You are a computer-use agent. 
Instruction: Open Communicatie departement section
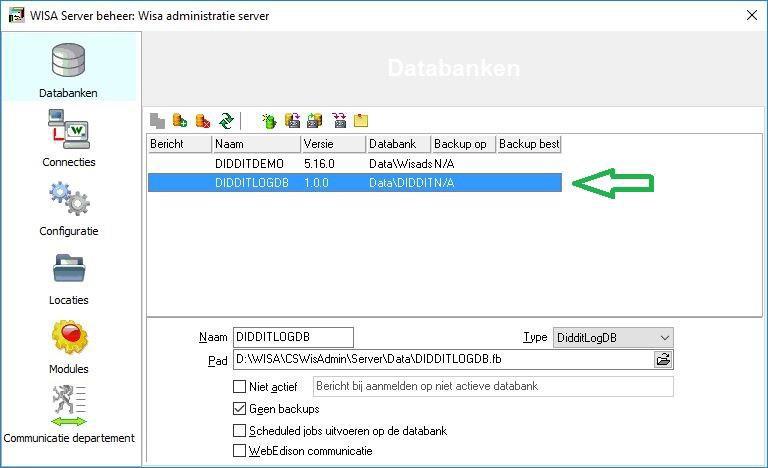69,416
